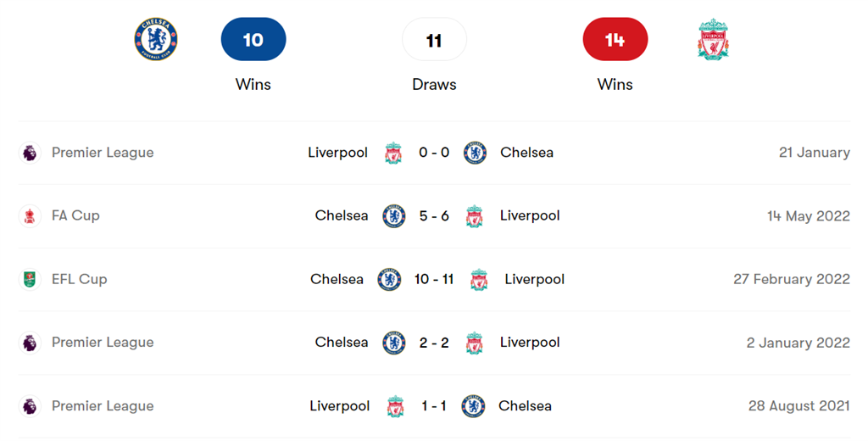Click the FA Cup competition icon
This screenshot has height=441, width=868.
click(30, 216)
